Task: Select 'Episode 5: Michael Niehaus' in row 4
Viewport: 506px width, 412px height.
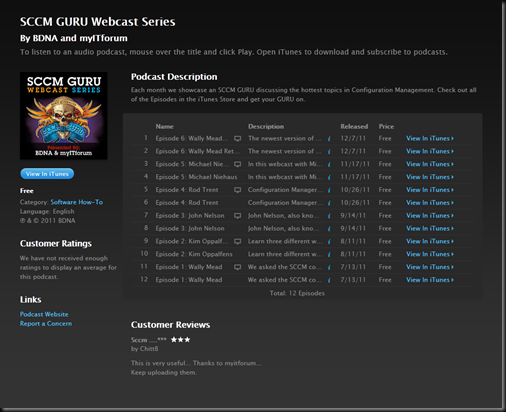Action: [196, 177]
